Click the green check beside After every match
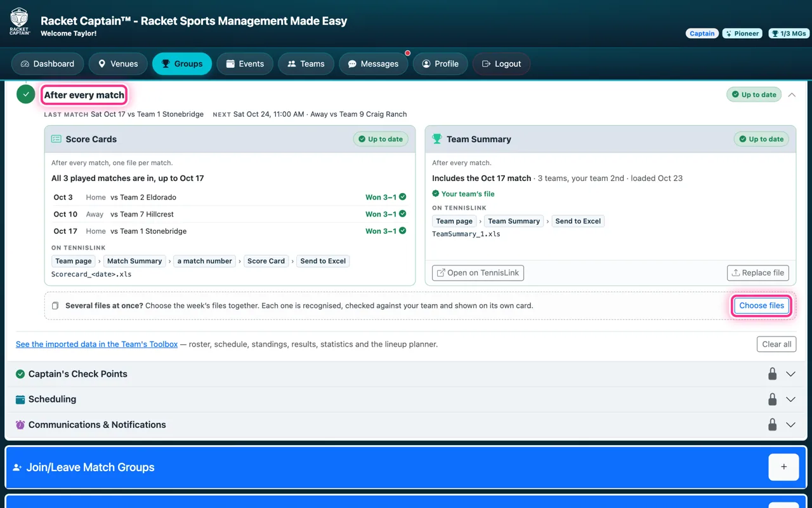The width and height of the screenshot is (812, 508). [25, 95]
